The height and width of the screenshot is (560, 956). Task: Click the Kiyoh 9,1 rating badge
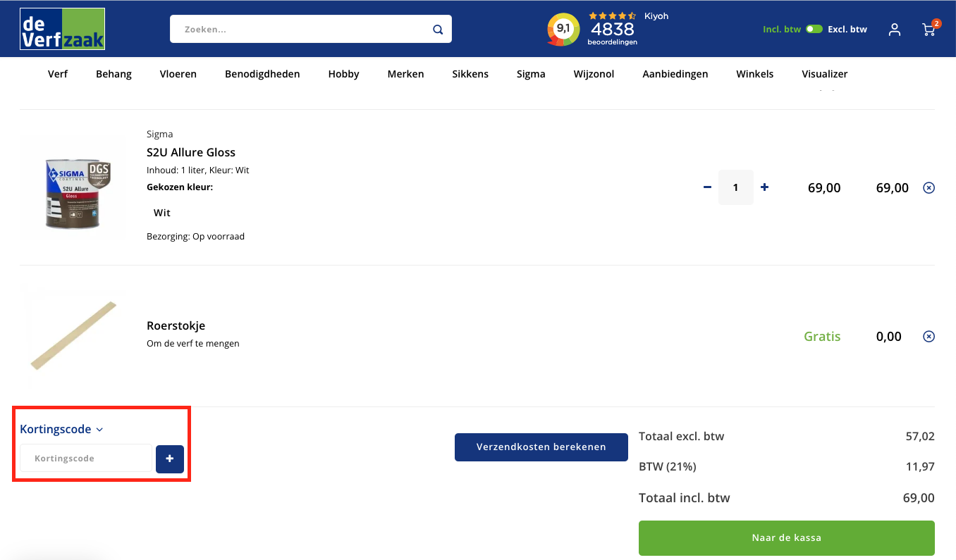click(x=563, y=30)
